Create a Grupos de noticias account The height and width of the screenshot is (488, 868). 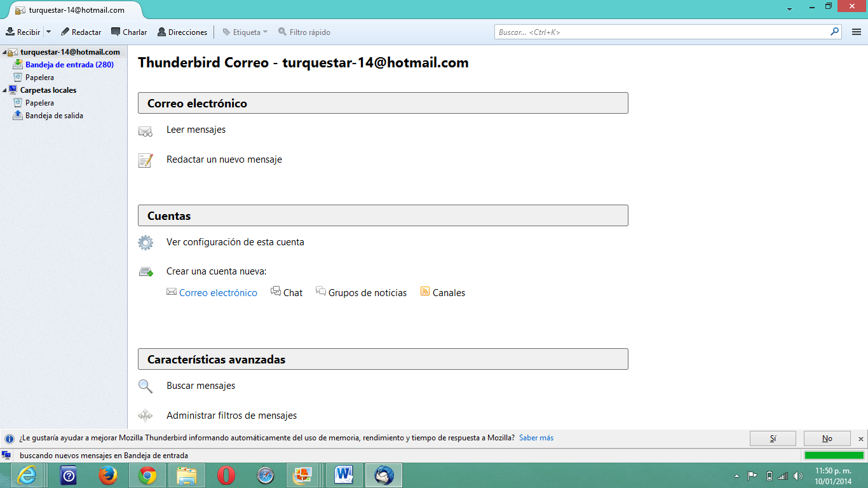point(367,293)
